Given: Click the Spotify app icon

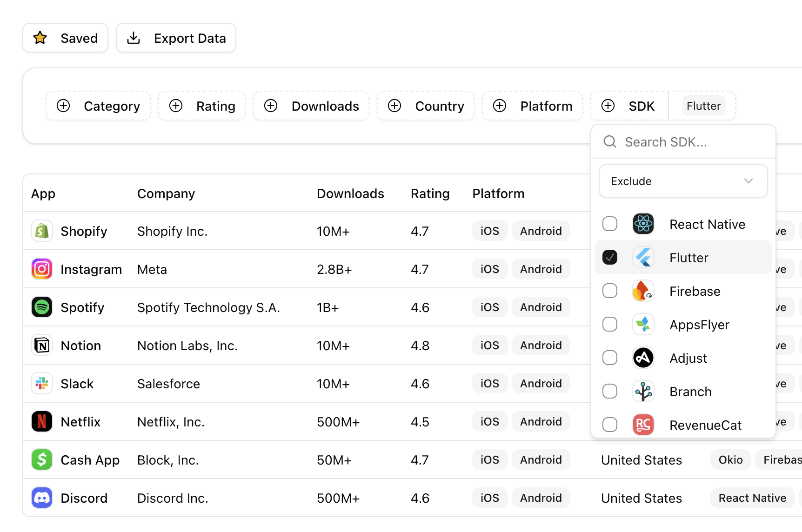Looking at the screenshot, I should point(42,307).
